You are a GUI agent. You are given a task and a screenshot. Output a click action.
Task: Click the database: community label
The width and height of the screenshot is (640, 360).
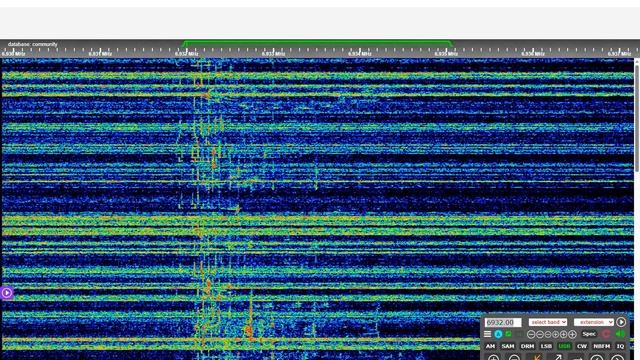[32, 44]
